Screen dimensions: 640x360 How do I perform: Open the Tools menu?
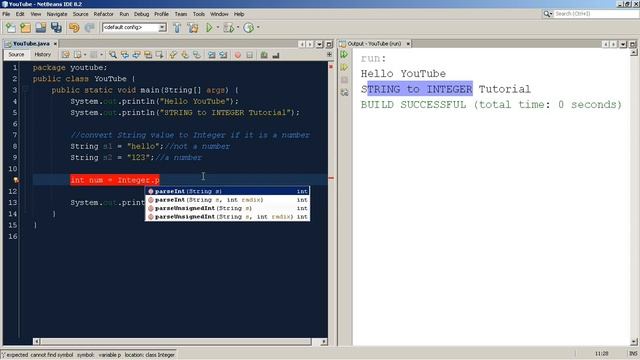(199, 14)
